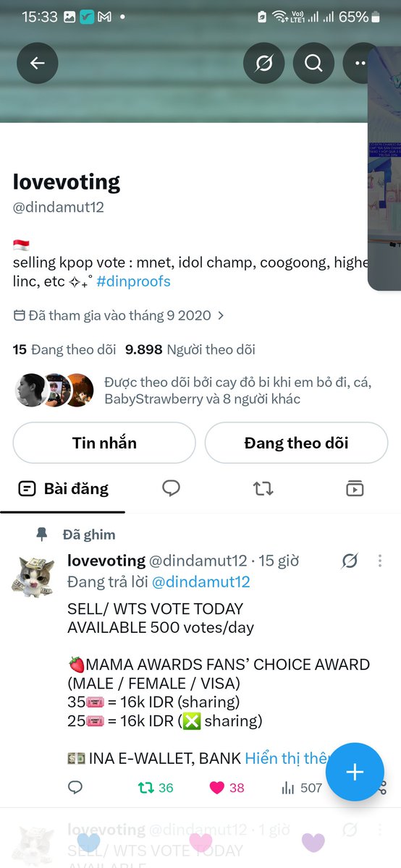Open the 9.898 Người theo dõi followers list

[x=190, y=350]
